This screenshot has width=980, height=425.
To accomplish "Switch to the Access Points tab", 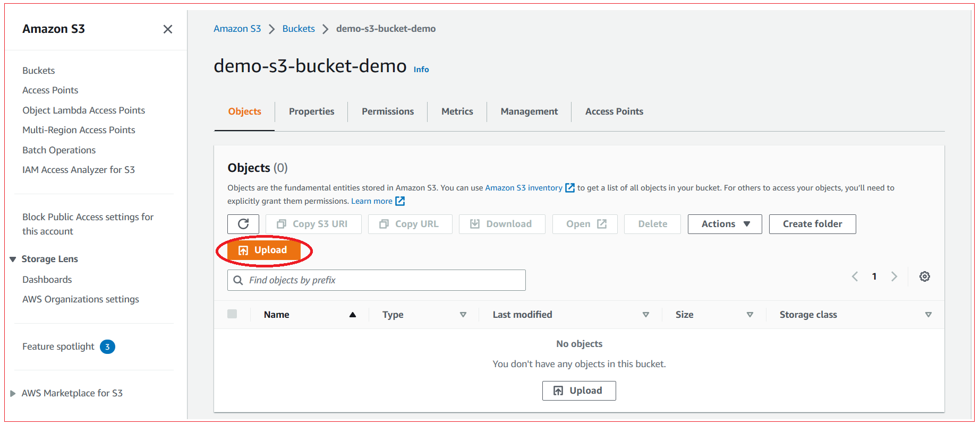I will point(614,111).
